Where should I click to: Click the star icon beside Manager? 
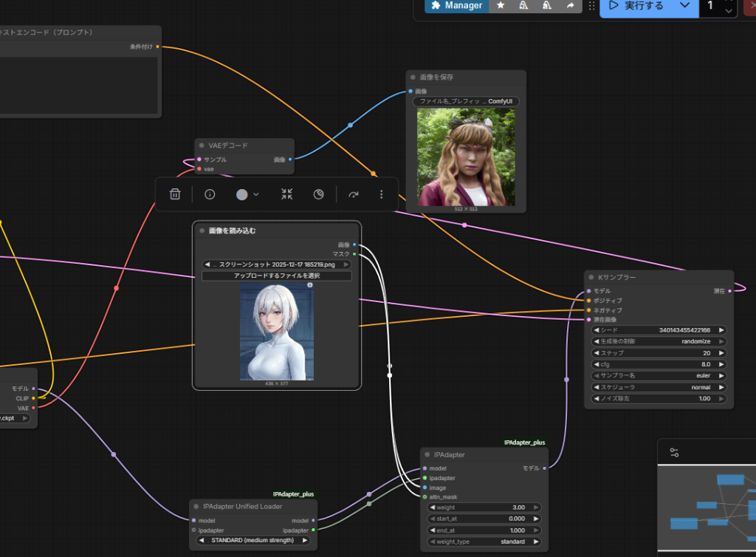(x=501, y=5)
